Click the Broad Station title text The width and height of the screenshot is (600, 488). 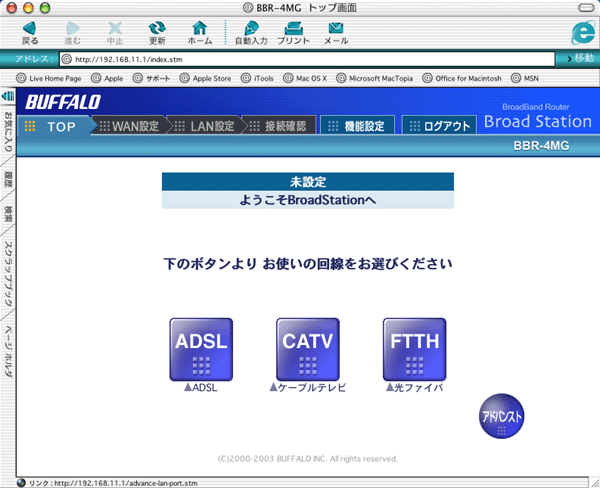click(x=538, y=121)
